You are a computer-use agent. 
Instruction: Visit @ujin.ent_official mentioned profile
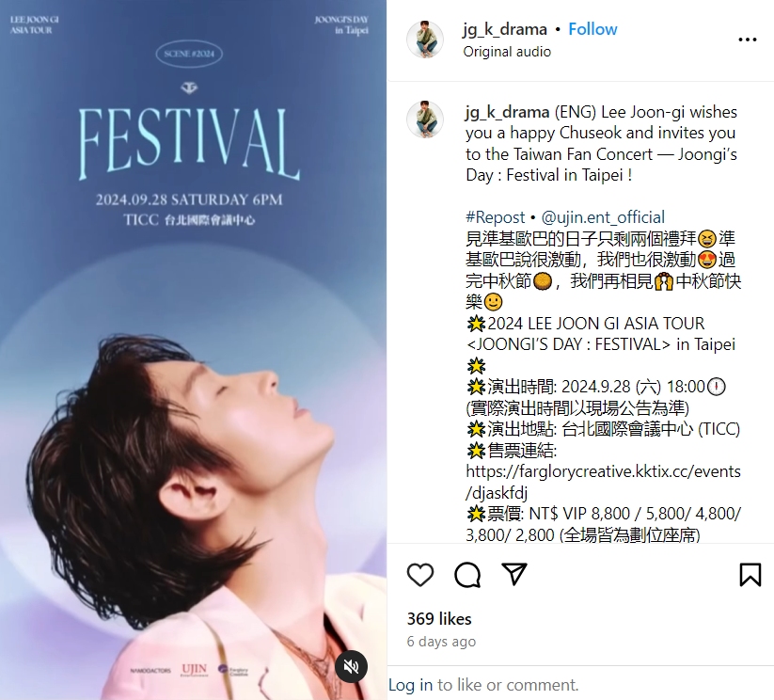pos(603,217)
